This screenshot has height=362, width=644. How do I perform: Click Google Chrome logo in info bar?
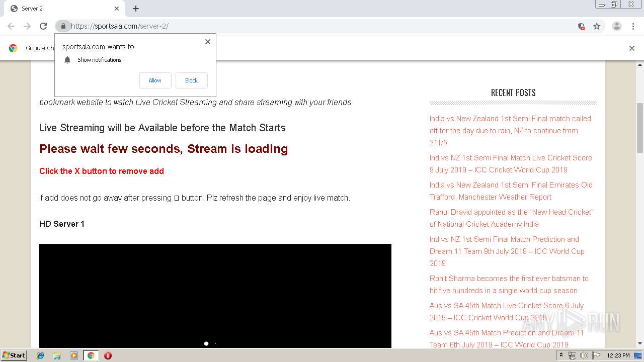[13, 48]
